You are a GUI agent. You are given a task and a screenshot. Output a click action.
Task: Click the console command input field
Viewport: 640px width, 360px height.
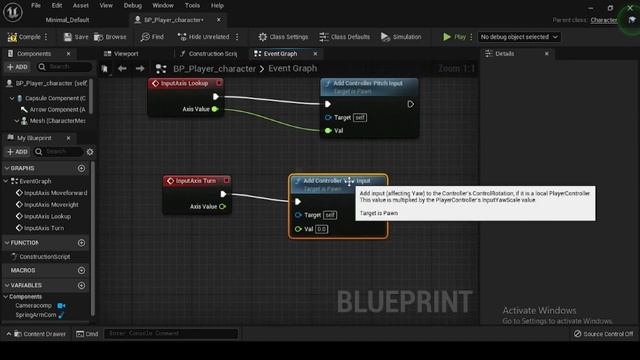tap(171, 333)
